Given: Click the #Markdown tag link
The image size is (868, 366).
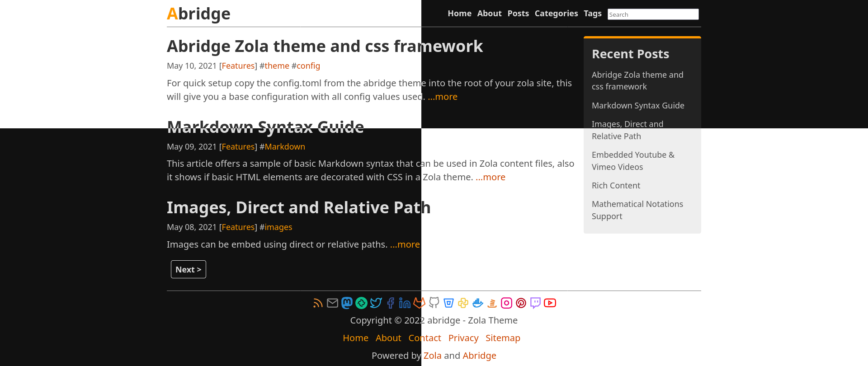Looking at the screenshot, I should pos(285,147).
